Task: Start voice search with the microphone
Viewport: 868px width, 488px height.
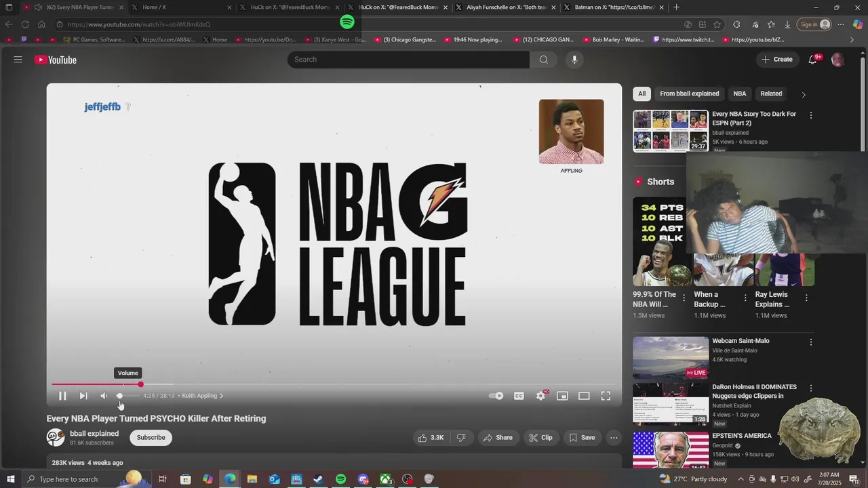Action: [574, 60]
